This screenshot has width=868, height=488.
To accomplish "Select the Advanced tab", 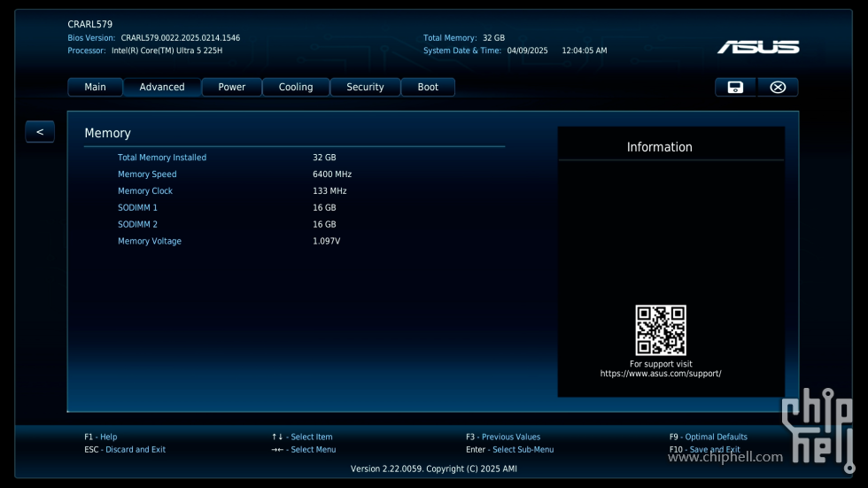I will (162, 88).
